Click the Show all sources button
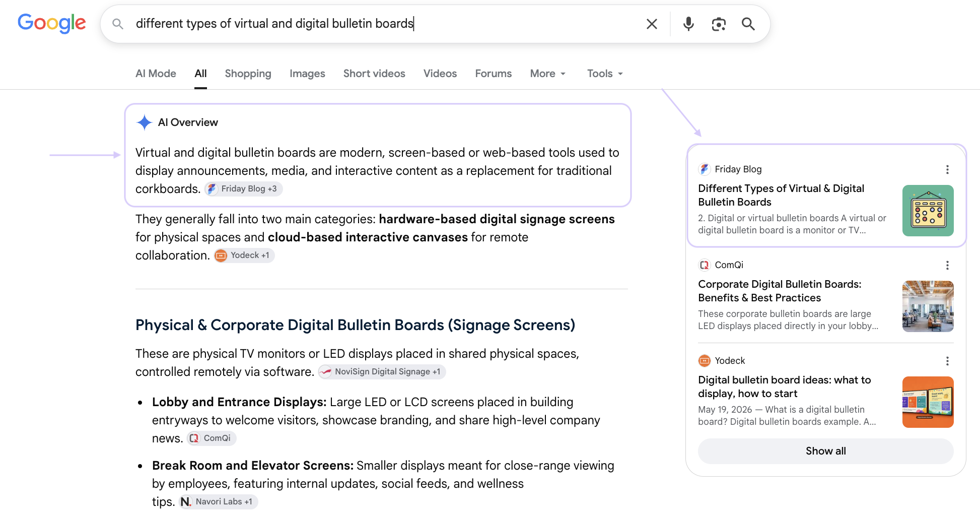 (826, 451)
